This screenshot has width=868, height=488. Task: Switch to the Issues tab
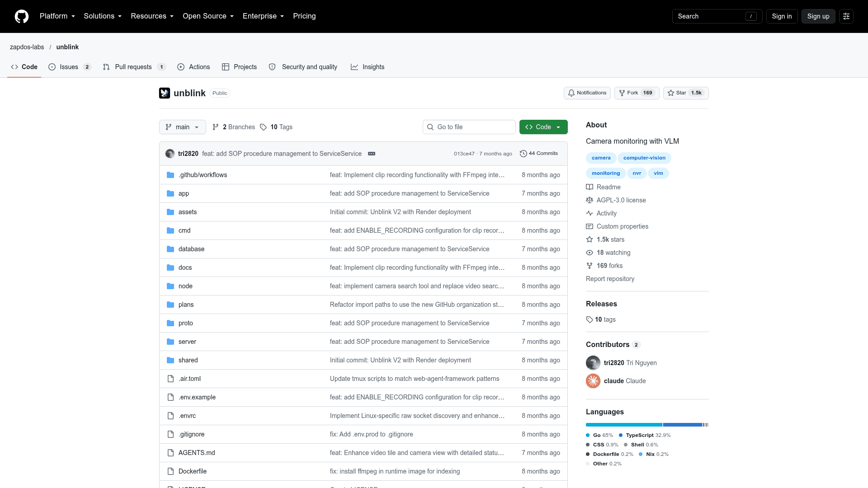point(70,67)
